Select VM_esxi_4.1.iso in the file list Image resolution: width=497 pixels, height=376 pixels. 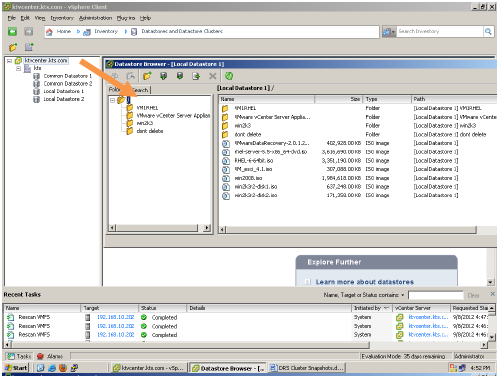[x=253, y=169]
